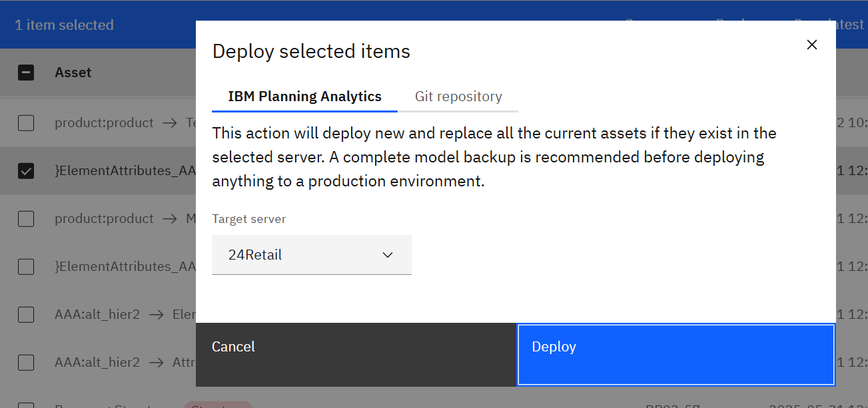
Task: Uncheck the selected }ElementAttributes_AA row
Action: [25, 170]
